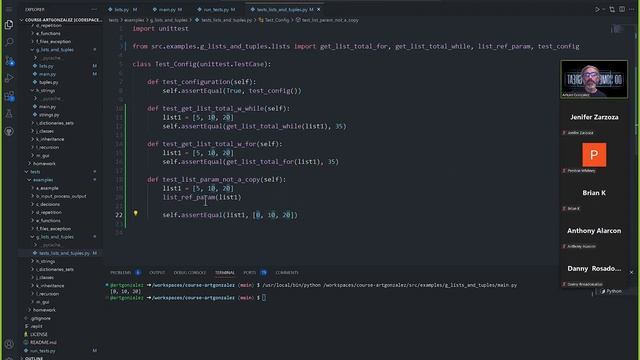The height and width of the screenshot is (360, 640).
Task: Run the Python file with play button
Action: [x=597, y=9]
